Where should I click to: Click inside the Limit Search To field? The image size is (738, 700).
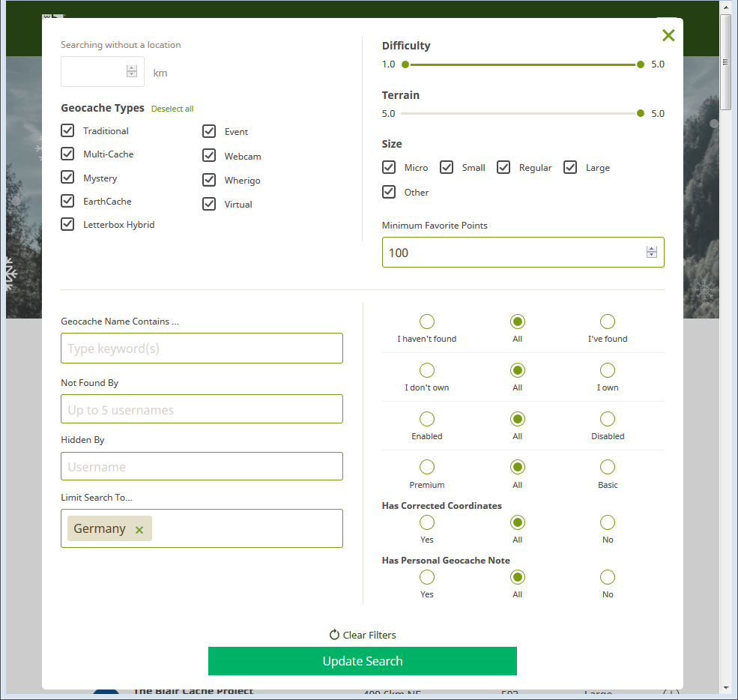coord(202,528)
